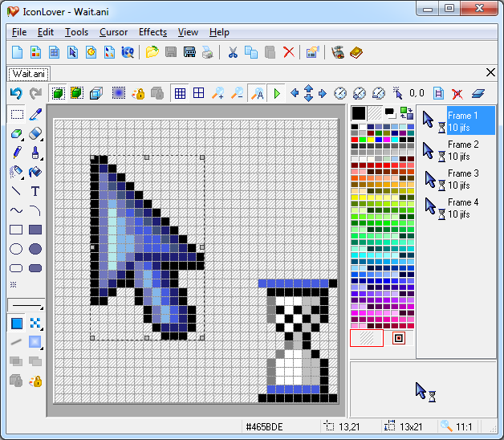504x440 pixels.
Task: Switch to the Wait.ani document tab
Action: coord(29,74)
